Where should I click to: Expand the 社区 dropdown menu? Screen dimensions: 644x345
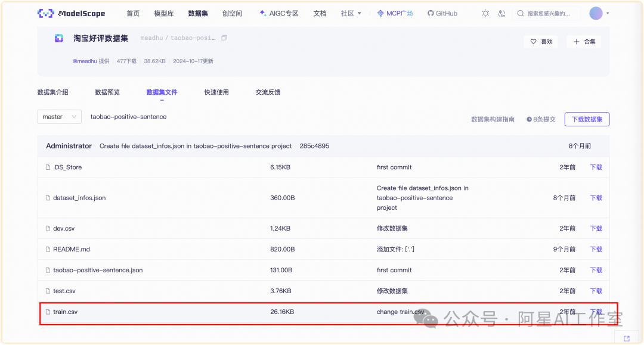(351, 14)
